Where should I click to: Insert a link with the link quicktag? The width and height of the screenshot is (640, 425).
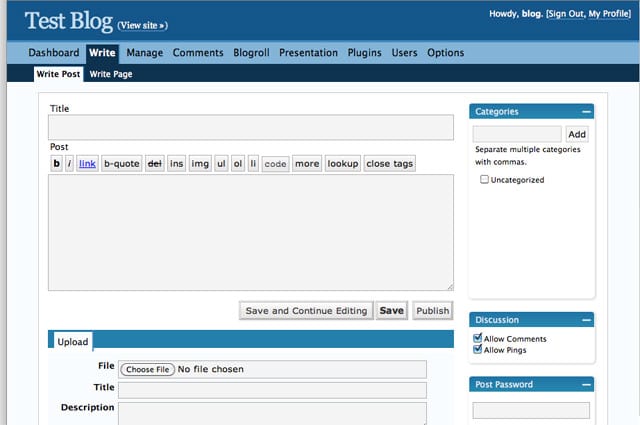click(88, 163)
